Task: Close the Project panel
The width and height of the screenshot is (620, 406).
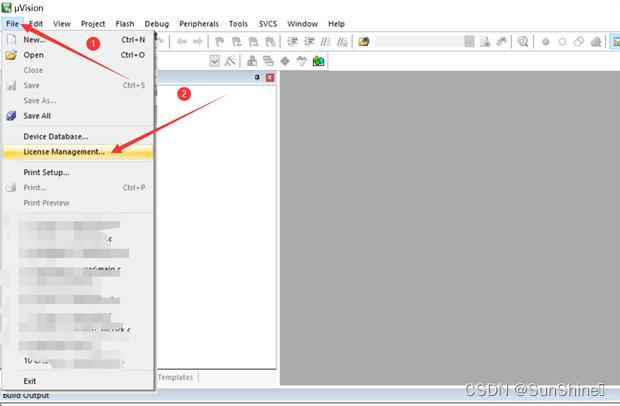Action: (270, 77)
